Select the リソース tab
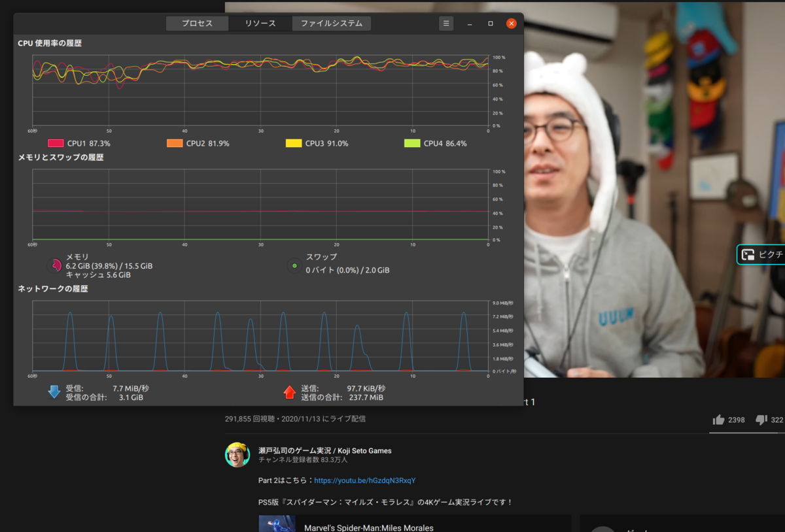Image resolution: width=785 pixels, height=532 pixels. (x=260, y=24)
